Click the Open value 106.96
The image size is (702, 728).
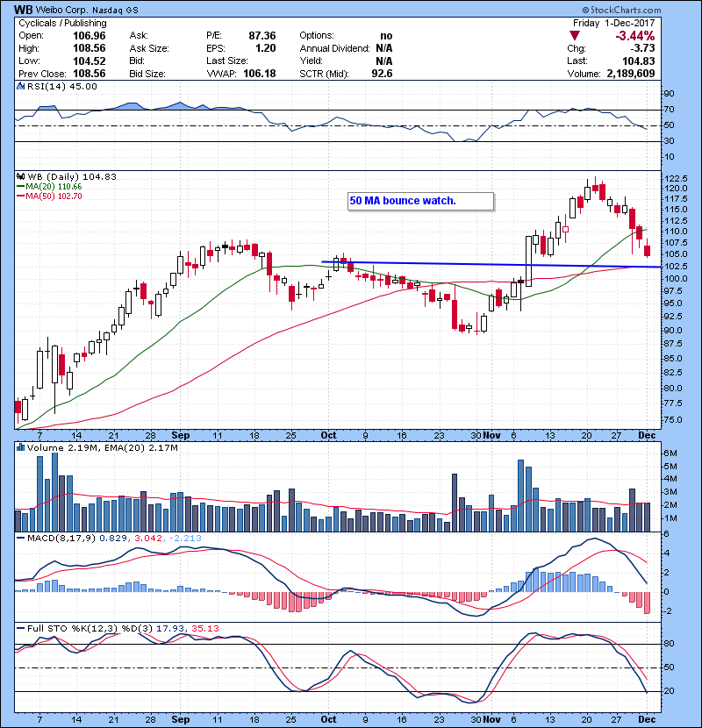coord(90,36)
